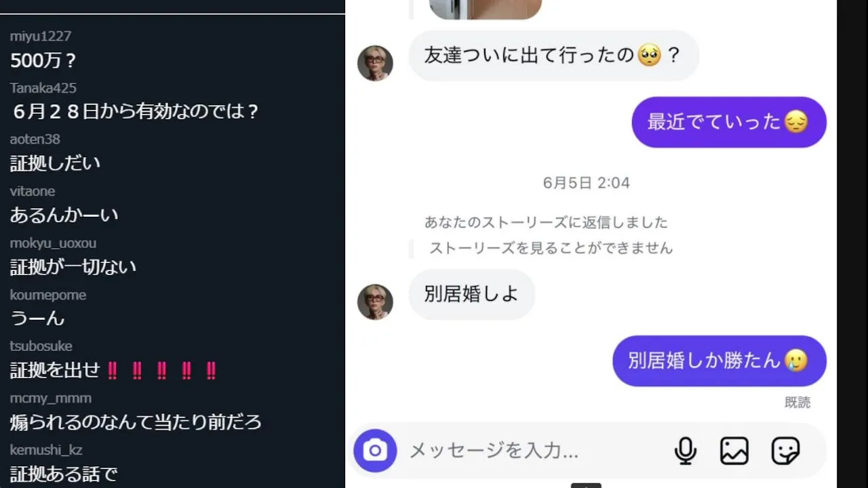Click the 既読 read receipt label

[x=797, y=403]
